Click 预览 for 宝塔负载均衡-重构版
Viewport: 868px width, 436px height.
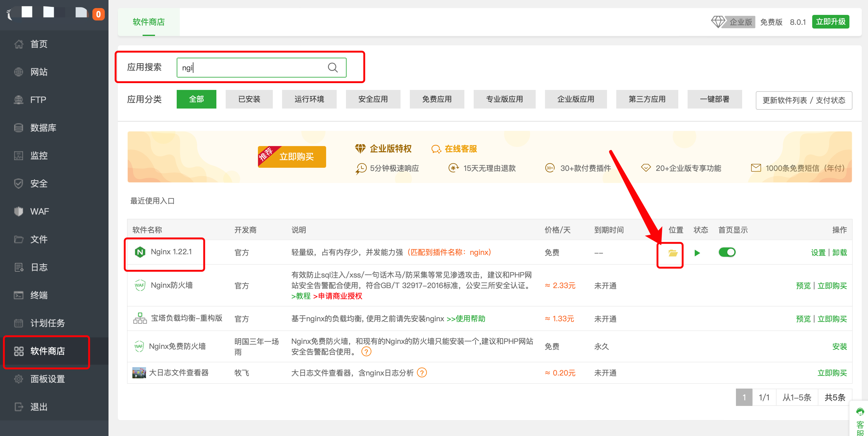[803, 319]
